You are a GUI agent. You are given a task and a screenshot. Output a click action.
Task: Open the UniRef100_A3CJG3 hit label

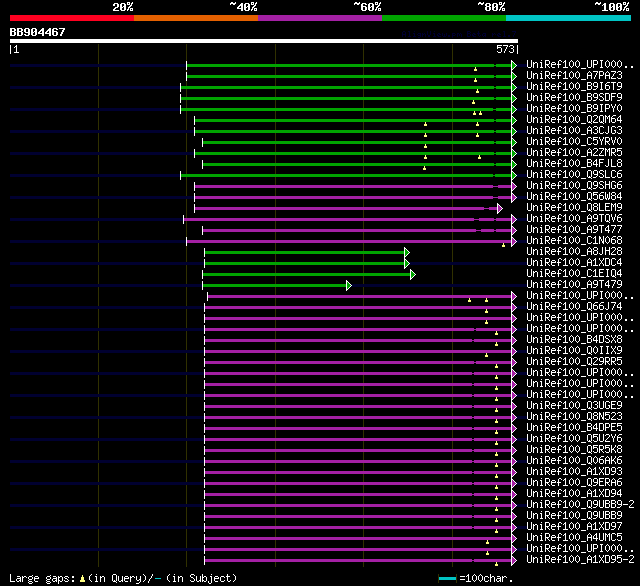(574, 131)
